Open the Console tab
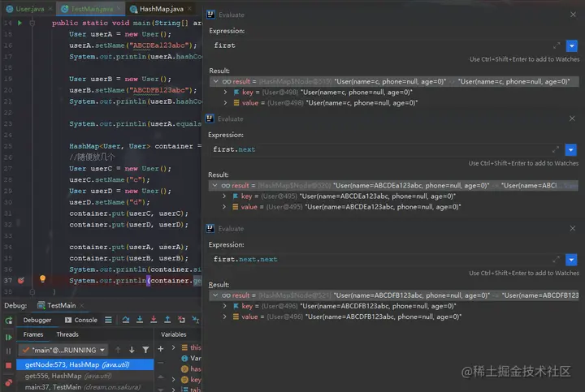585x392 pixels. point(81,320)
